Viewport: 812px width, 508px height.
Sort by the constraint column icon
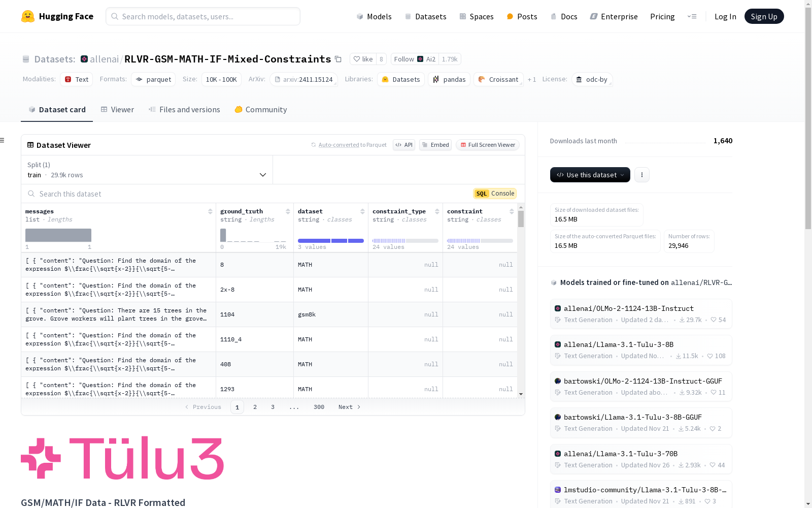pos(512,211)
